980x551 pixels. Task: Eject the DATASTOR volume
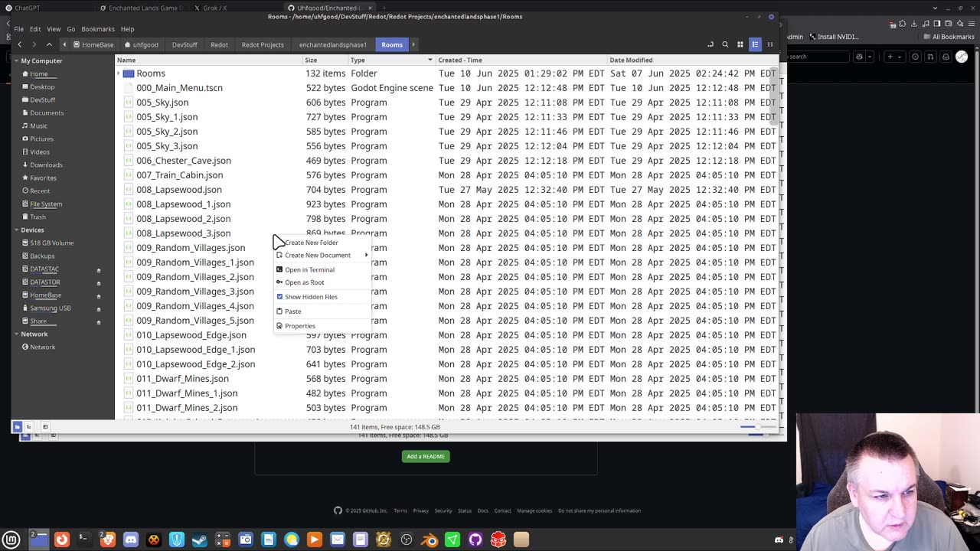[99, 283]
